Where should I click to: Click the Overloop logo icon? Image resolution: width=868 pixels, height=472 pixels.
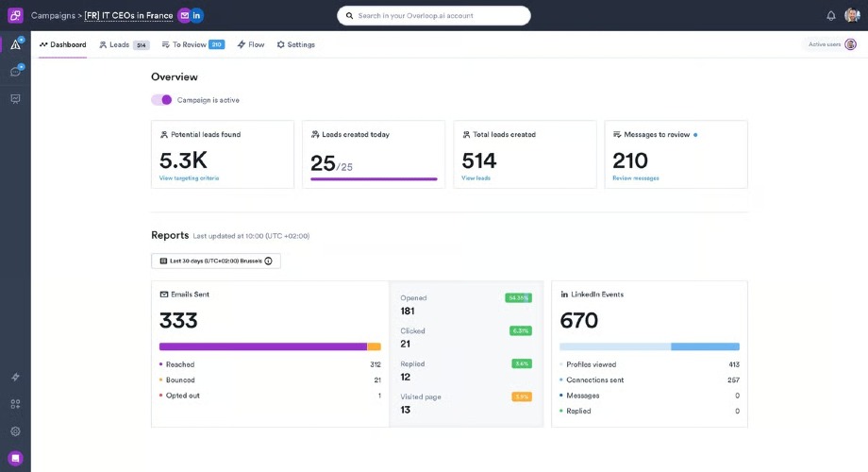tap(15, 15)
